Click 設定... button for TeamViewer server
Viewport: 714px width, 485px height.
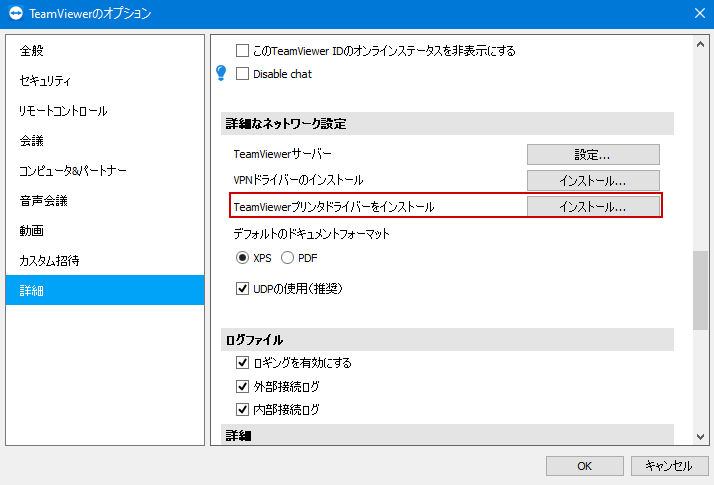[x=593, y=154]
